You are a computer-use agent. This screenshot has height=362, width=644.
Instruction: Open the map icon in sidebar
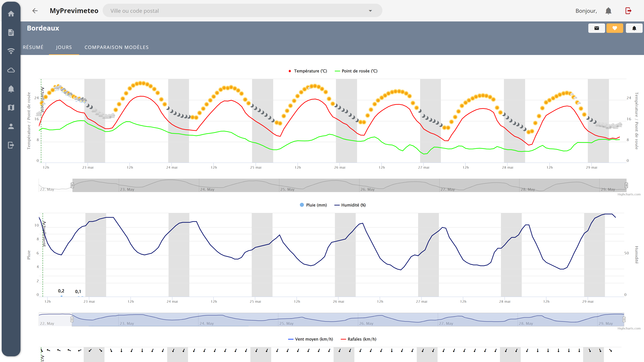pos(11,108)
